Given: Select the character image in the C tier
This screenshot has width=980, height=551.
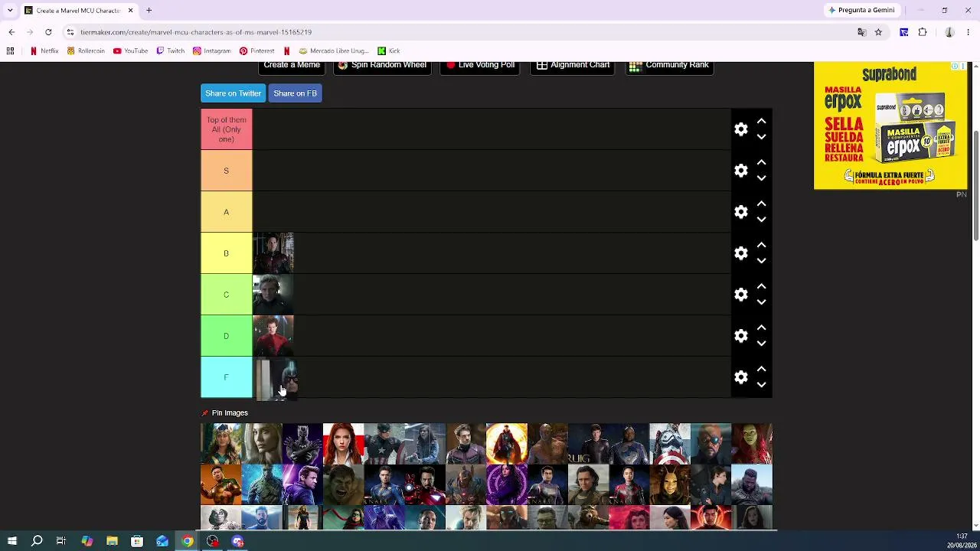Looking at the screenshot, I should (273, 295).
